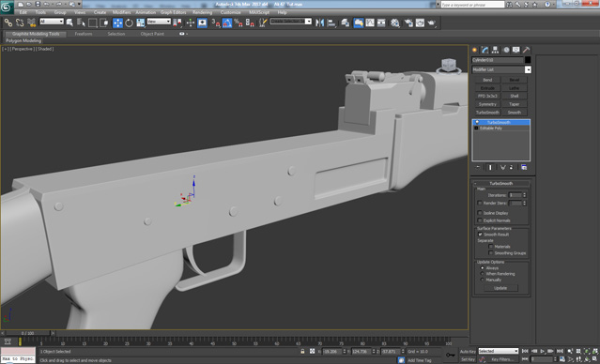This screenshot has width=600, height=364.
Task: Click the Bend modifier button
Action: coord(487,80)
